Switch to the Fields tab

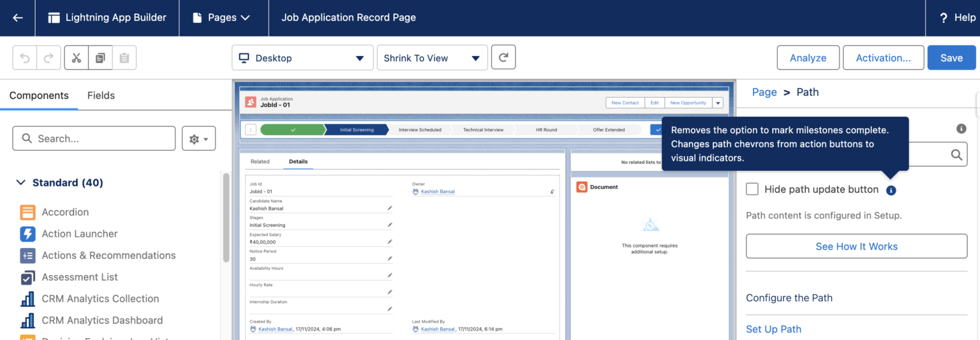101,96
